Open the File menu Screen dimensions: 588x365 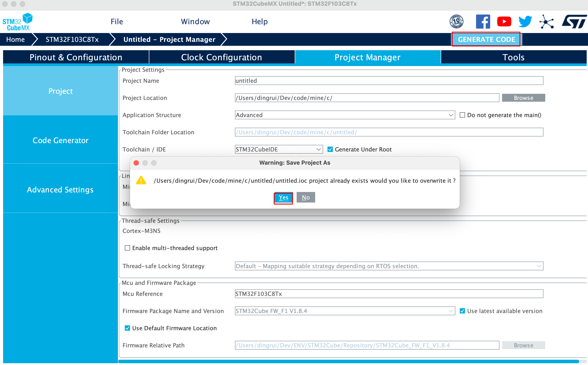117,22
